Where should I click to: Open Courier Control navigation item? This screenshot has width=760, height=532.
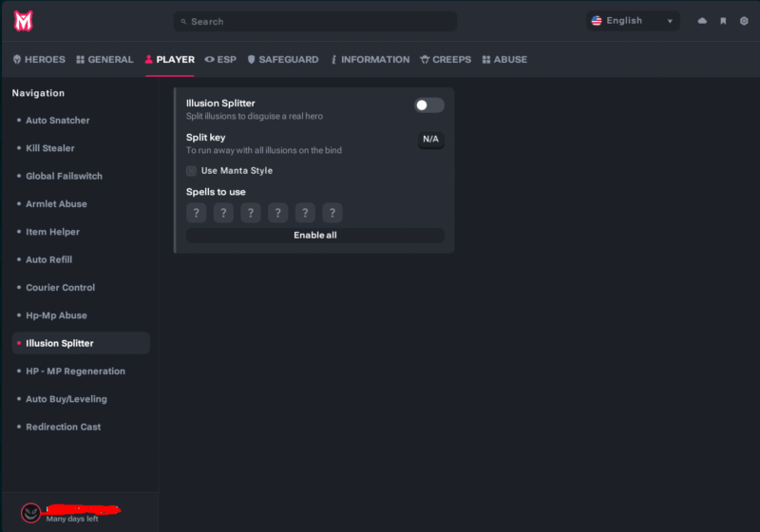click(x=81, y=287)
